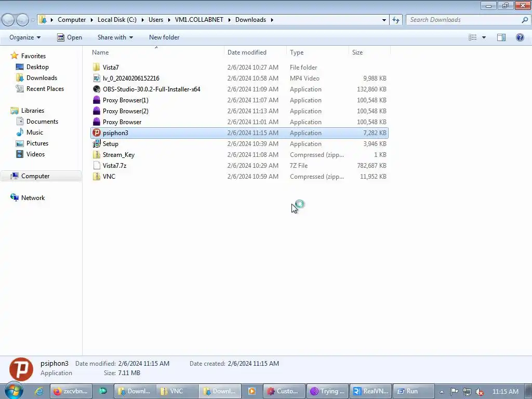Switch to Firefox zxcvbn taskbar item

pos(71,391)
